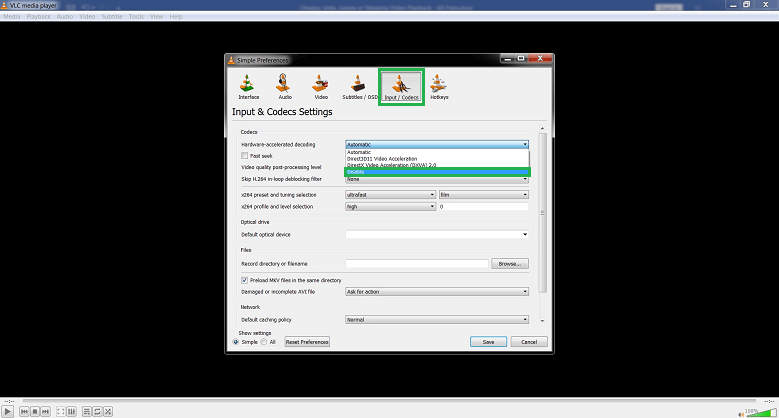Viewport: 779px width, 418px height.
Task: Click the Next media button
Action: [x=46, y=412]
